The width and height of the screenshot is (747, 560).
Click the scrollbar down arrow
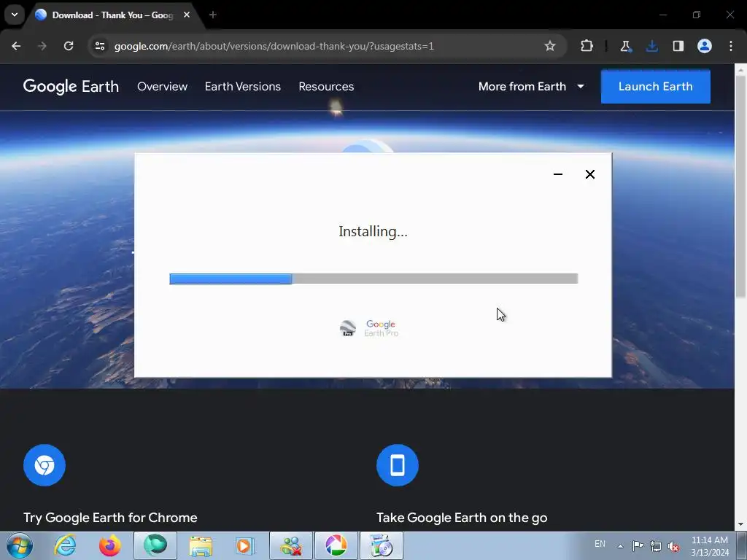coord(740,524)
